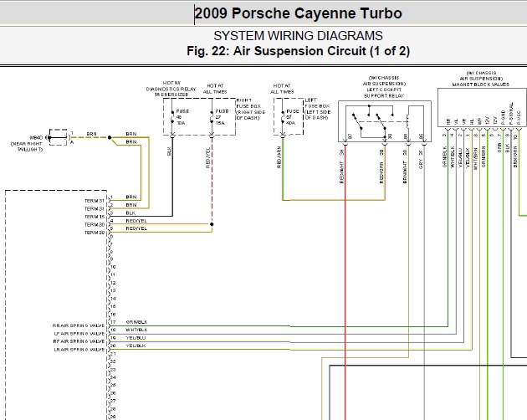Click vertical GRN/BRN label under magnet block

484,156
